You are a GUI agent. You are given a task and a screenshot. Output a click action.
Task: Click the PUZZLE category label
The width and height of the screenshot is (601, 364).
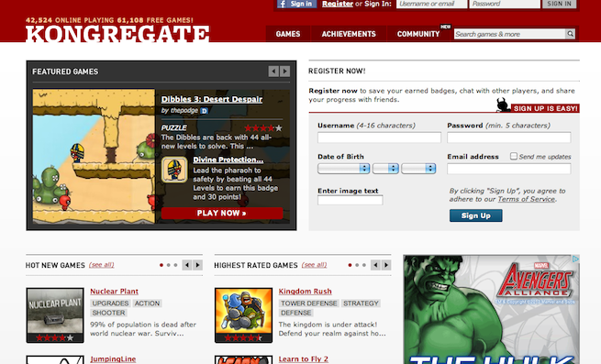click(174, 128)
